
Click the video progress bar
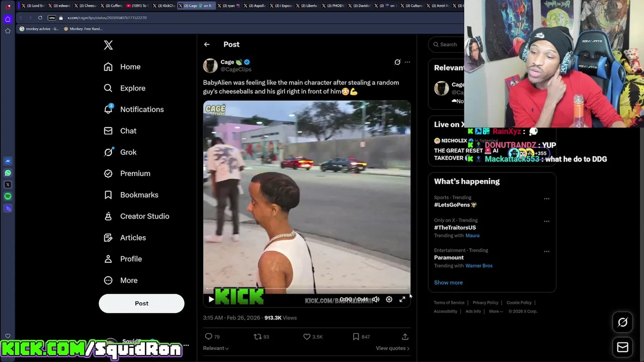(307, 289)
